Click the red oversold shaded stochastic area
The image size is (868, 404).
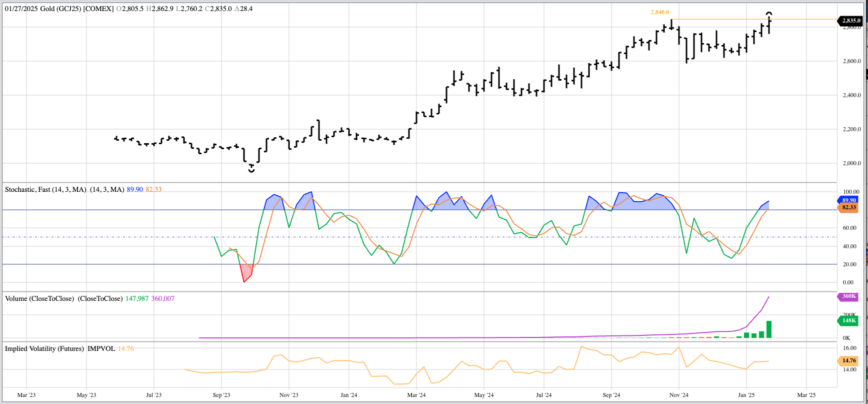click(x=246, y=273)
